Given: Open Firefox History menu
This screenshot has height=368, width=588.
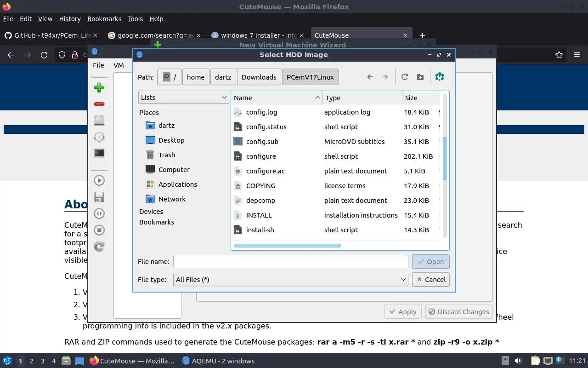Looking at the screenshot, I should 70,19.
